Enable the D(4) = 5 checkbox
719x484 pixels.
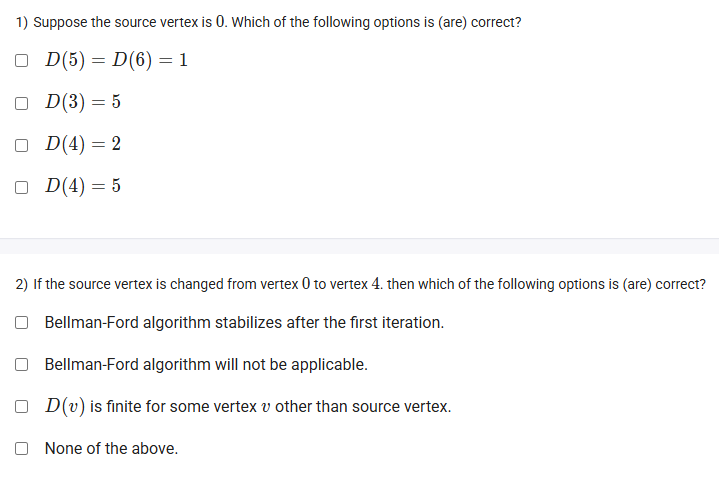tap(22, 187)
